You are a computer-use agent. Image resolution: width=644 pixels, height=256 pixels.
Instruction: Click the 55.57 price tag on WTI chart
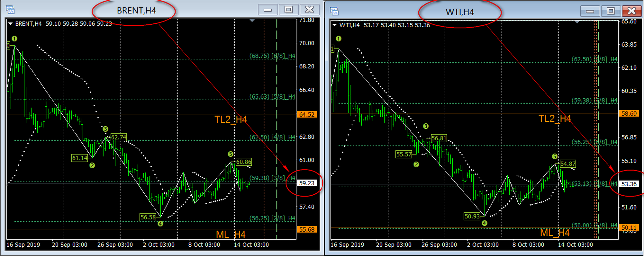tap(403, 154)
